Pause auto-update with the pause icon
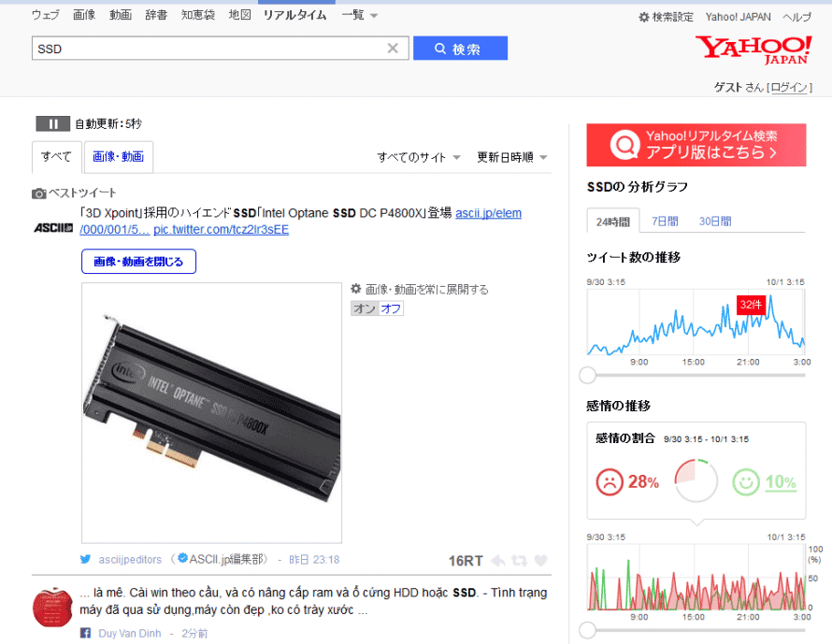 pyautogui.click(x=52, y=123)
